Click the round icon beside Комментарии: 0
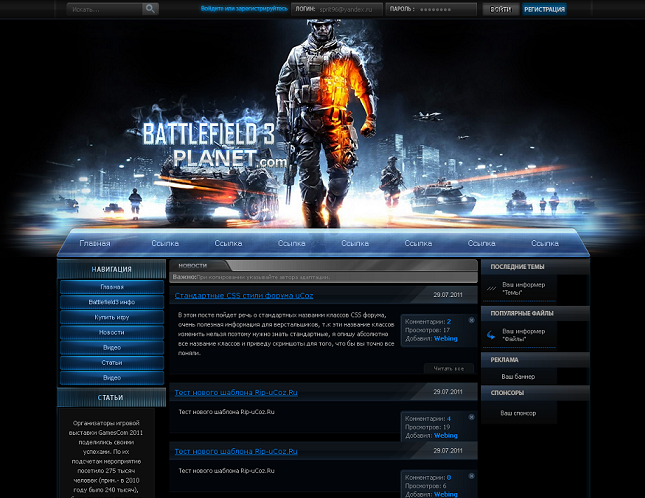The image size is (645, 498). (x=471, y=476)
